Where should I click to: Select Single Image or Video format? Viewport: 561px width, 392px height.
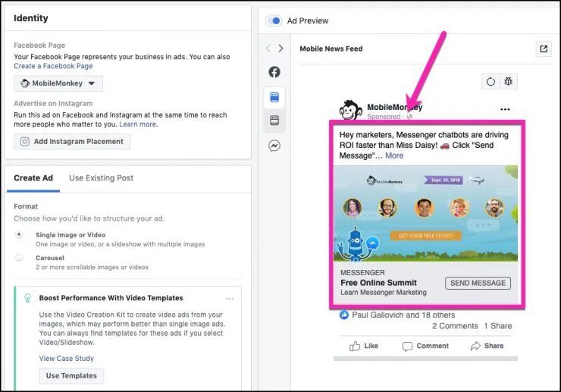19,234
